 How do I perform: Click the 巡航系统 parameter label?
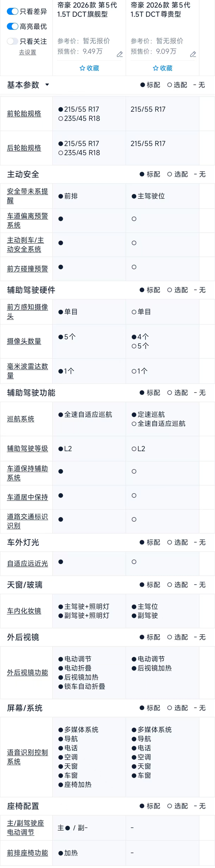(20, 419)
